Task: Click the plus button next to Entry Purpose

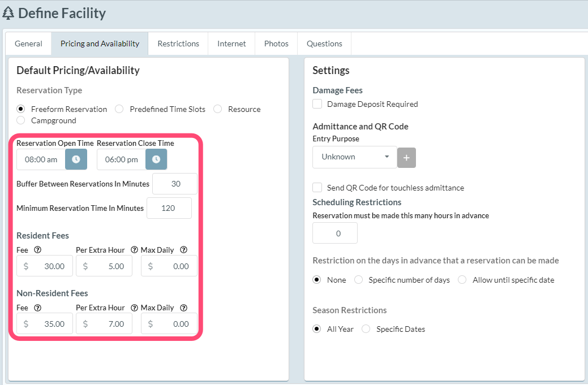Action: pyautogui.click(x=406, y=157)
